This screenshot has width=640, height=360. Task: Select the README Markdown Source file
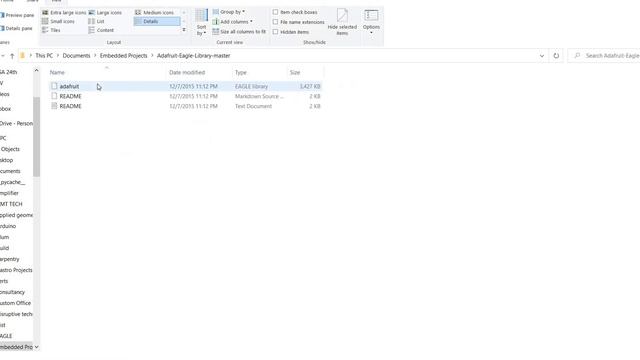tap(186, 96)
